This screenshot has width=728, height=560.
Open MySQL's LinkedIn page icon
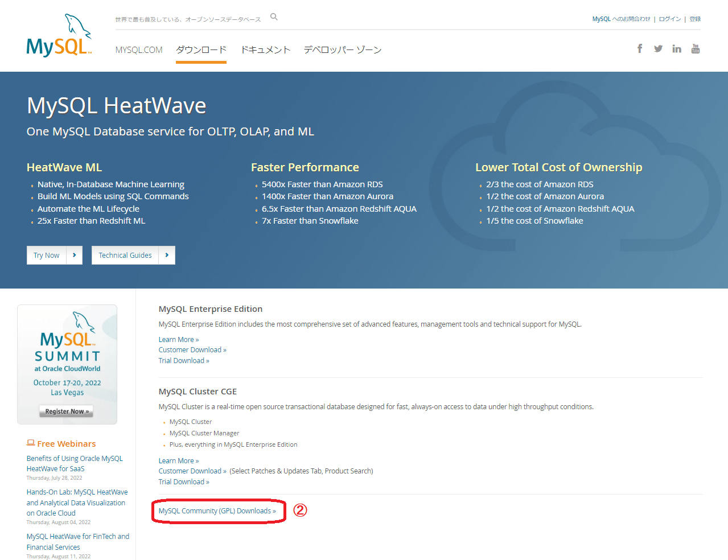677,48
